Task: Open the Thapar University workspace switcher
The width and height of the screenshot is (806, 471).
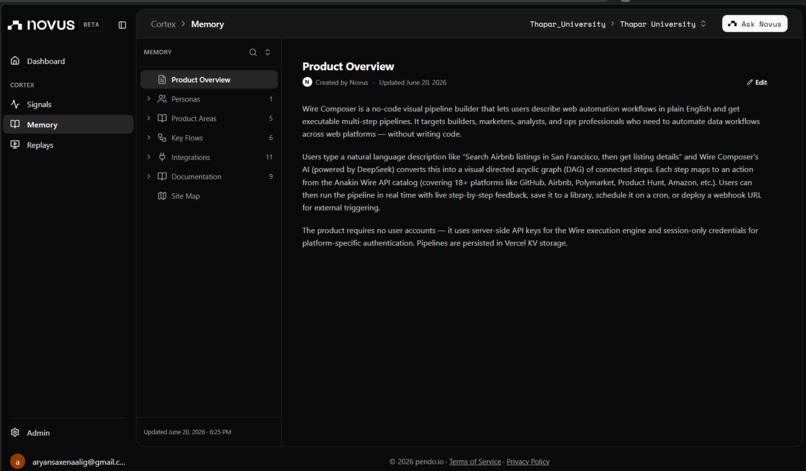Action: tap(663, 24)
